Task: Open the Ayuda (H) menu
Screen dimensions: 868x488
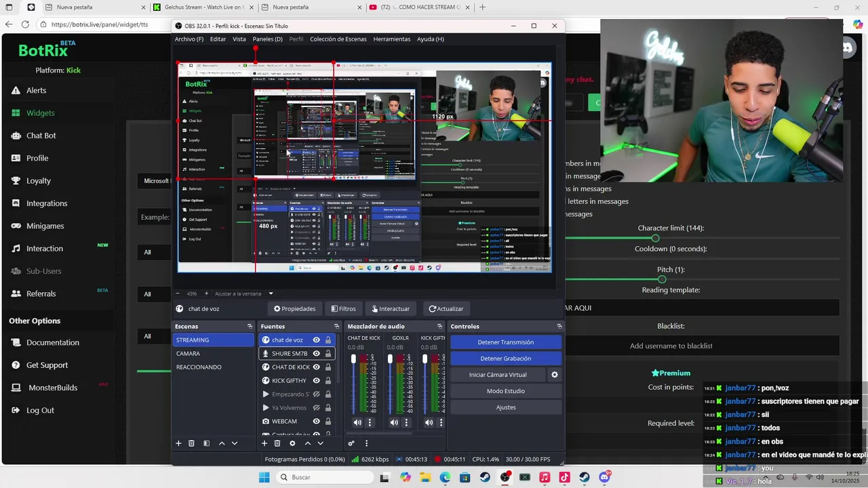Action: click(x=431, y=39)
